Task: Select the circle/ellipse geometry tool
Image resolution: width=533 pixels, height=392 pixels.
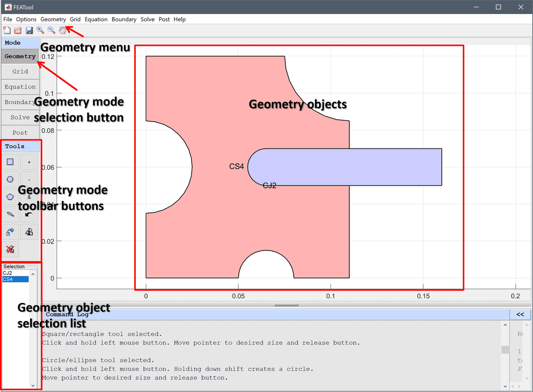Action: pos(10,179)
